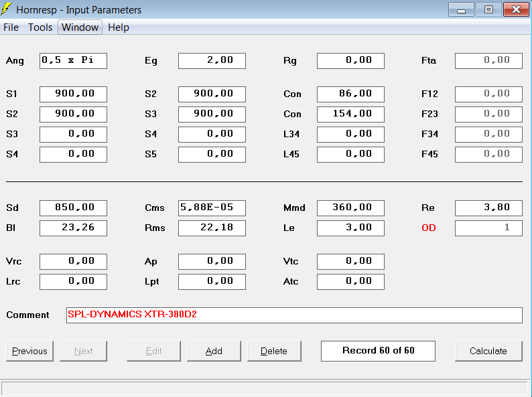Viewport: 532px width, 397px height.
Task: Click the Re field showing 3,80
Action: tap(488, 208)
